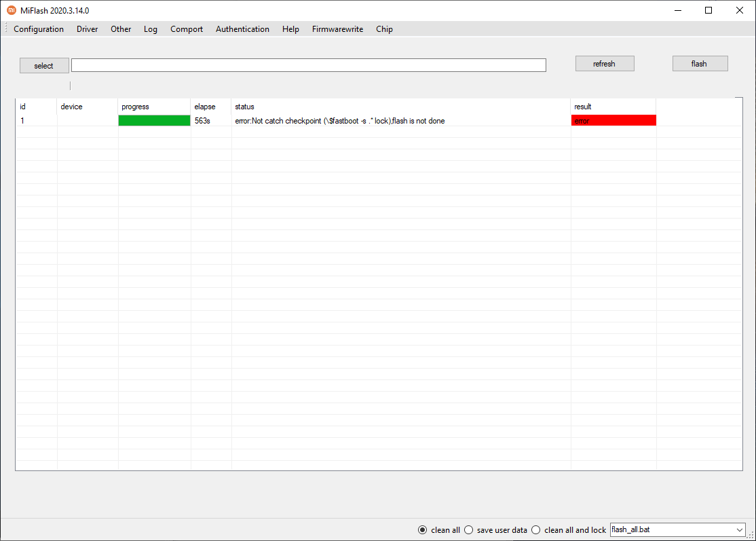Open the Comport menu
The image size is (756, 541).
click(187, 29)
